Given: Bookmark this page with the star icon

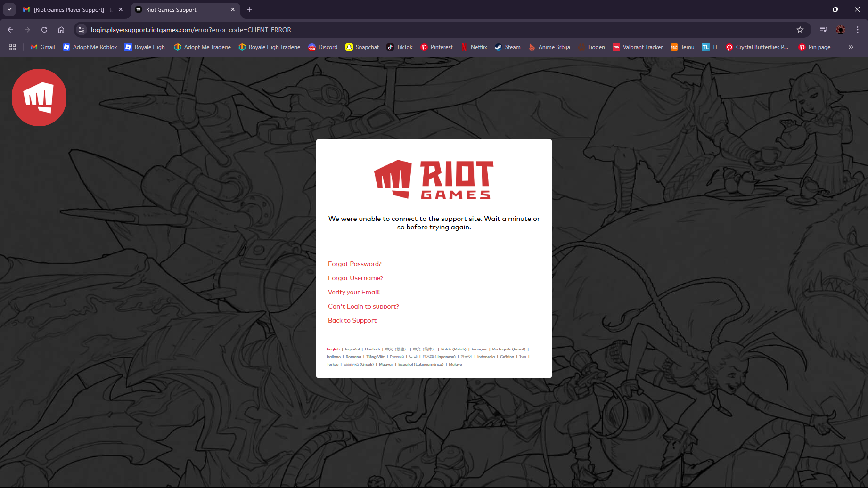Looking at the screenshot, I should coord(800,30).
